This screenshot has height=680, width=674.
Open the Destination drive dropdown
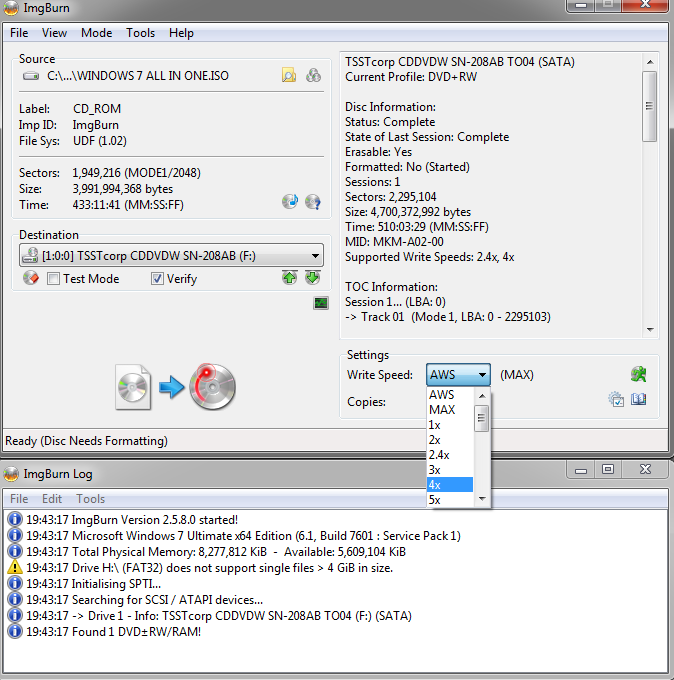click(x=171, y=255)
